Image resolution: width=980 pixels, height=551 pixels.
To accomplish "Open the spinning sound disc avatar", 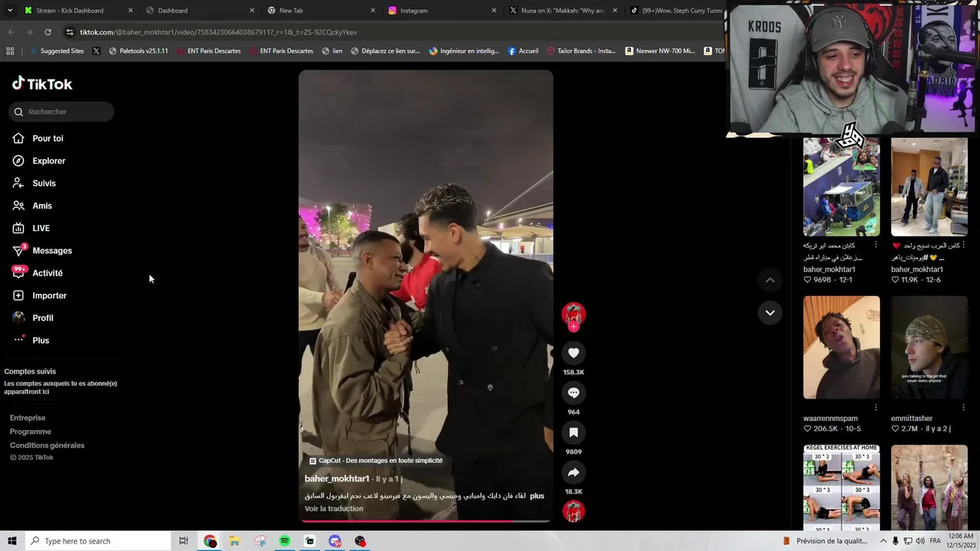I will click(573, 510).
